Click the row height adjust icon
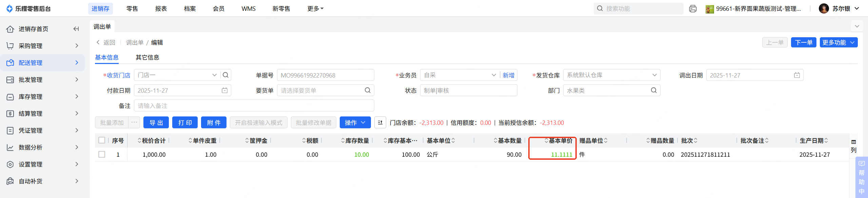 coord(380,123)
